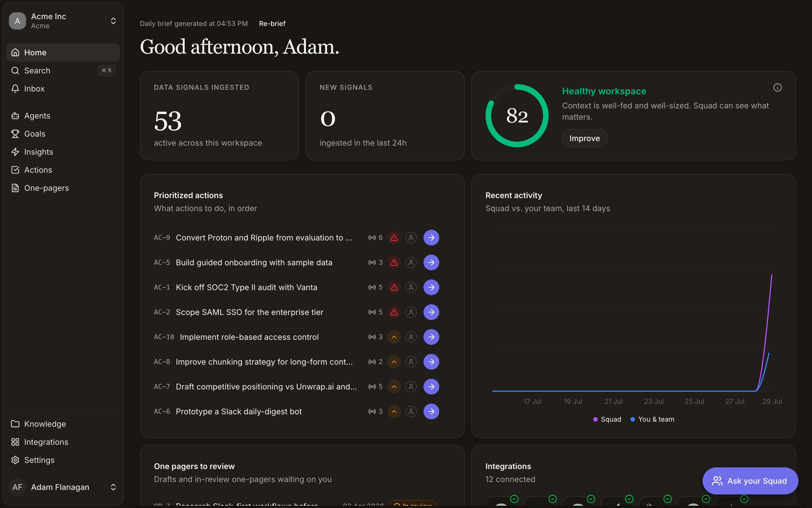This screenshot has height=508, width=812.
Task: Select 'Convert Proton and Ripple from evaluation to ...'
Action: (x=264, y=238)
